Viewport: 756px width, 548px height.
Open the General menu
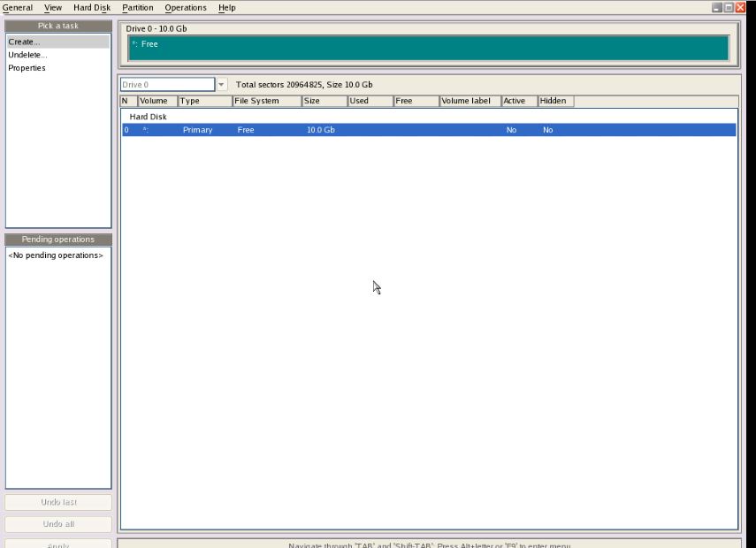[18, 8]
